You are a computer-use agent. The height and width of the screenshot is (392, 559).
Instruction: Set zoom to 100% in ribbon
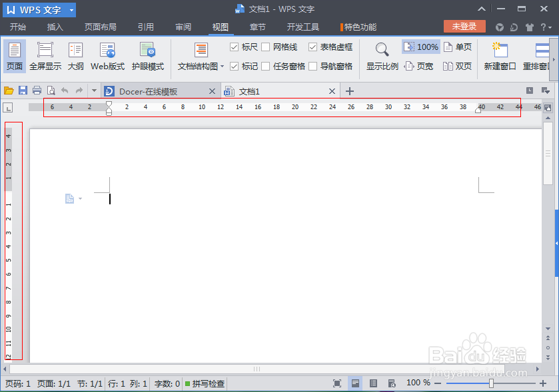tap(420, 47)
